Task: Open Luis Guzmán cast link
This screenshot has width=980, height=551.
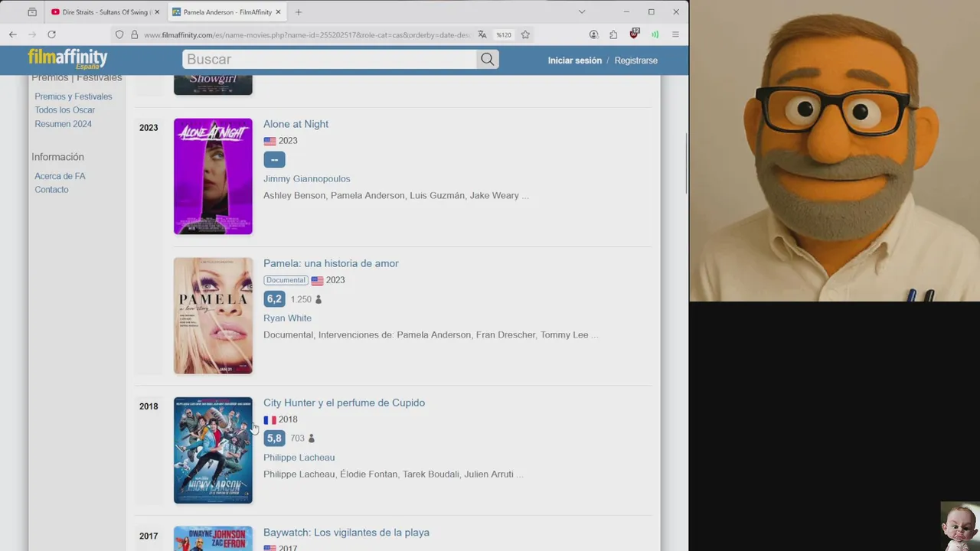Action: coord(437,196)
